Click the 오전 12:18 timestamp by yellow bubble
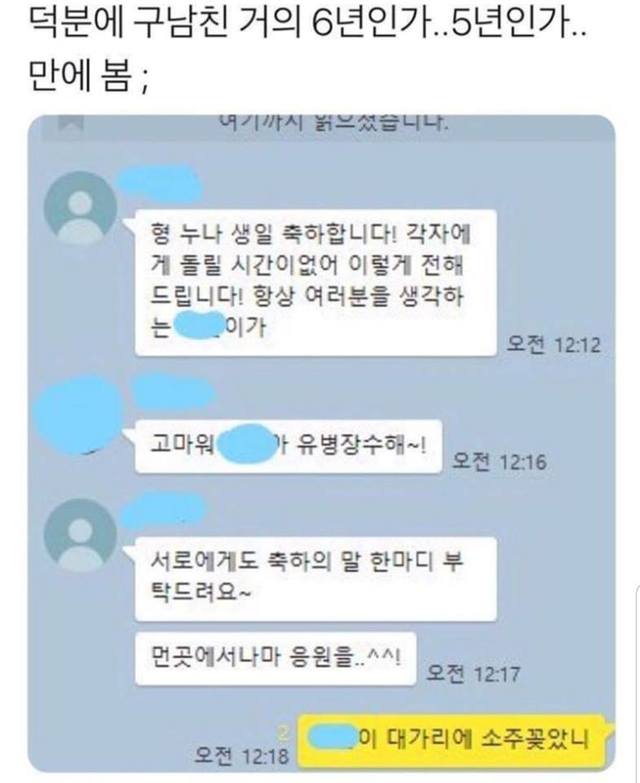This screenshot has height=783, width=640. coord(242,755)
